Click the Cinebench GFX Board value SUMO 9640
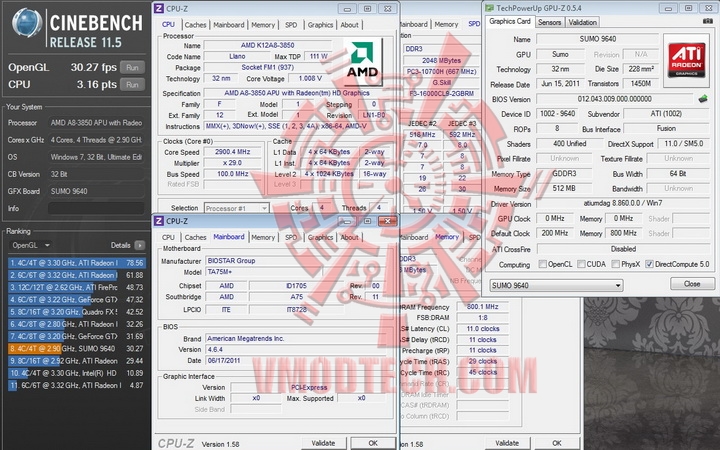This screenshot has height=450, width=720. (x=96, y=191)
